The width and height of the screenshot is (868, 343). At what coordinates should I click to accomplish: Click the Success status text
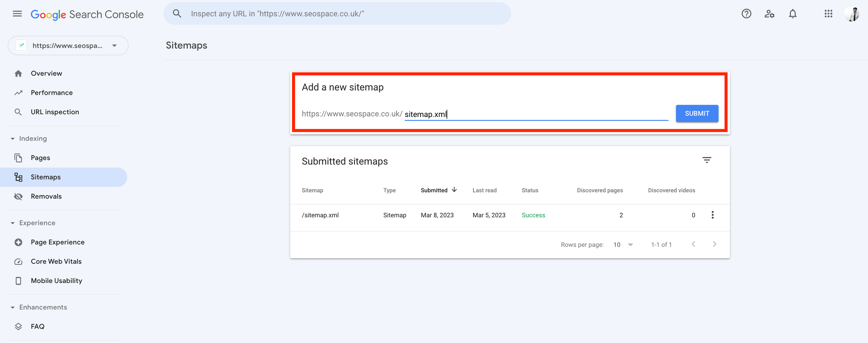(533, 215)
